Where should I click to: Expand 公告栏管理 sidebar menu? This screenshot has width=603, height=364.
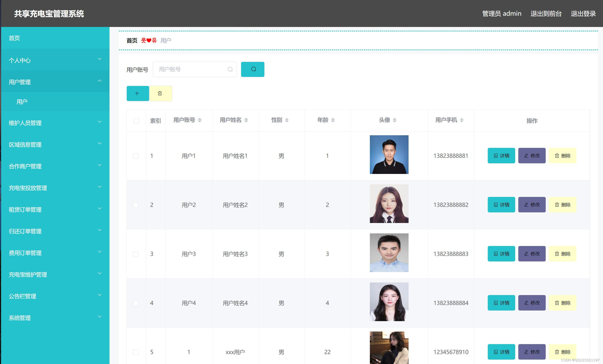(x=55, y=296)
